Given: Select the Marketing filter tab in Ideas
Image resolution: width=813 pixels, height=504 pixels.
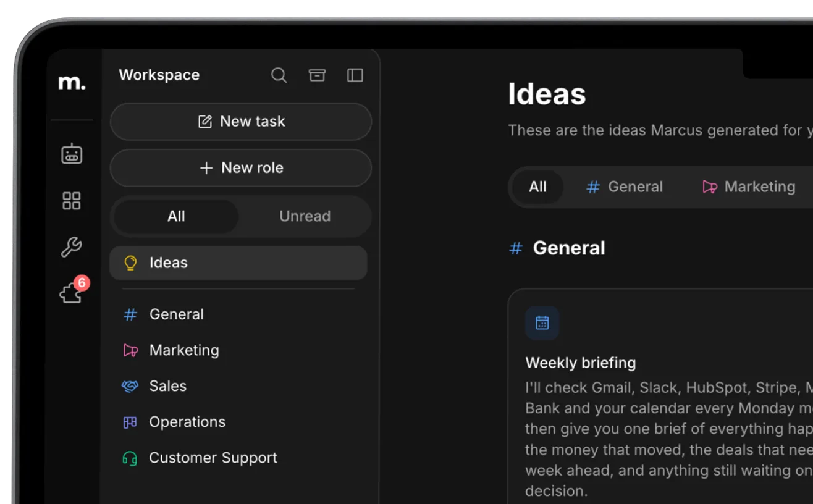Looking at the screenshot, I should coord(749,187).
